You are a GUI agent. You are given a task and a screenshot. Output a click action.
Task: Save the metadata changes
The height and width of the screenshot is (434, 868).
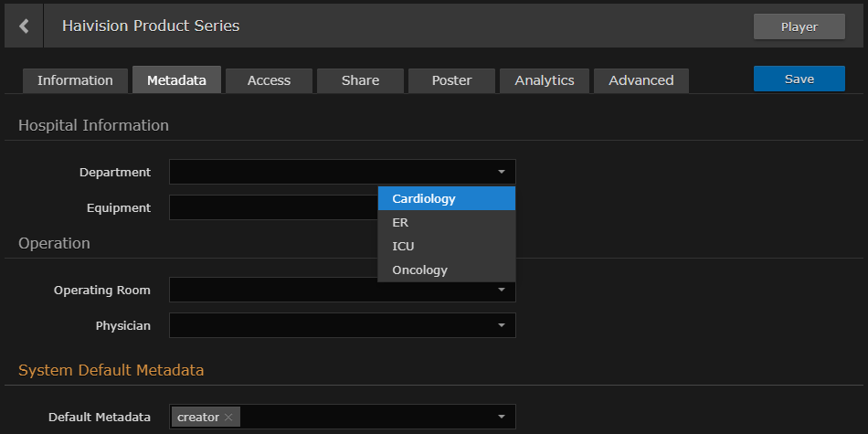pyautogui.click(x=799, y=79)
